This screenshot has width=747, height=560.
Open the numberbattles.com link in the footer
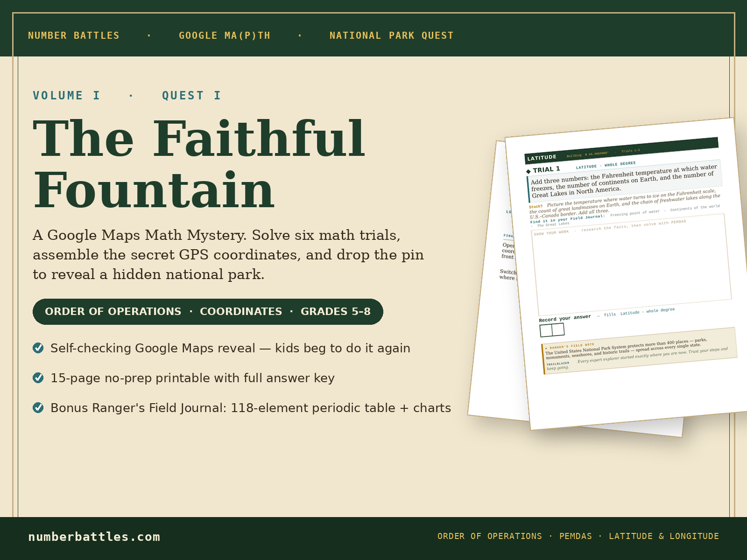[94, 537]
